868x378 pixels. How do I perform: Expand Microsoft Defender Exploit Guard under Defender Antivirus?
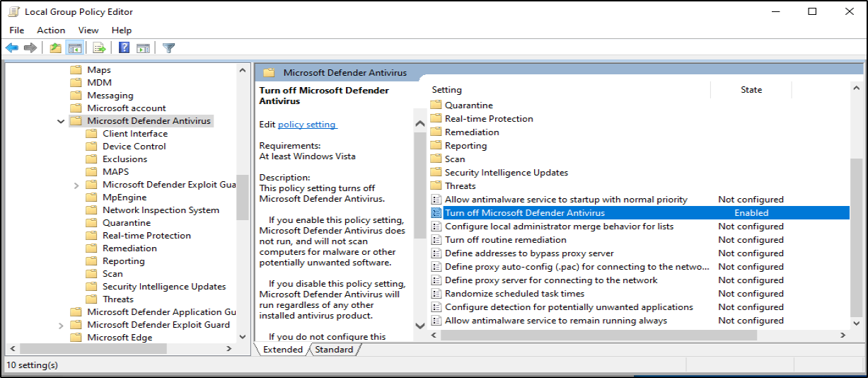point(76,185)
